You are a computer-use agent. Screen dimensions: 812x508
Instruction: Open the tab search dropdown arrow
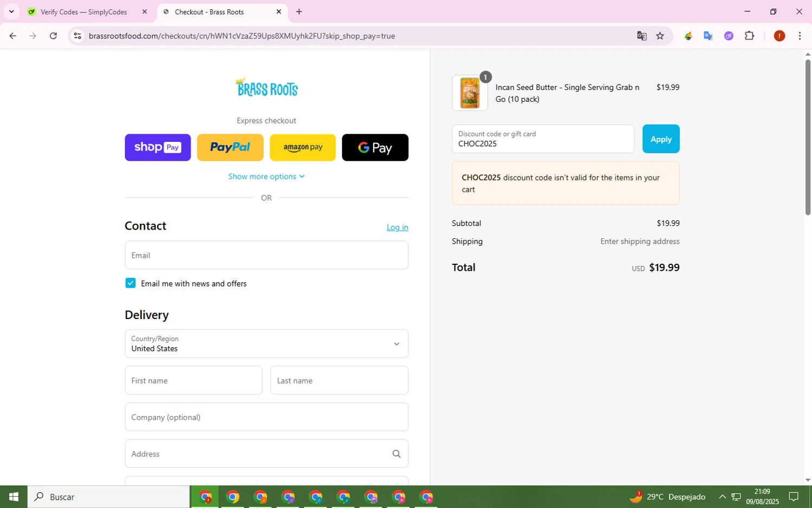(x=11, y=11)
